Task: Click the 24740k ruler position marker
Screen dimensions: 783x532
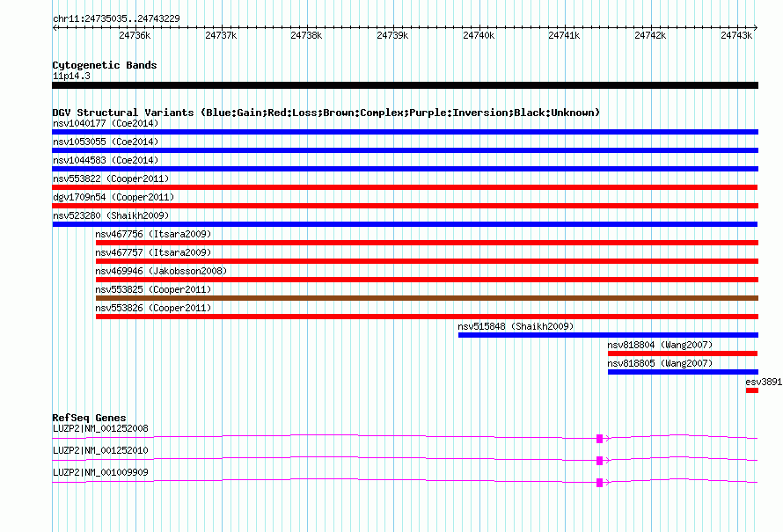Action: (x=479, y=35)
